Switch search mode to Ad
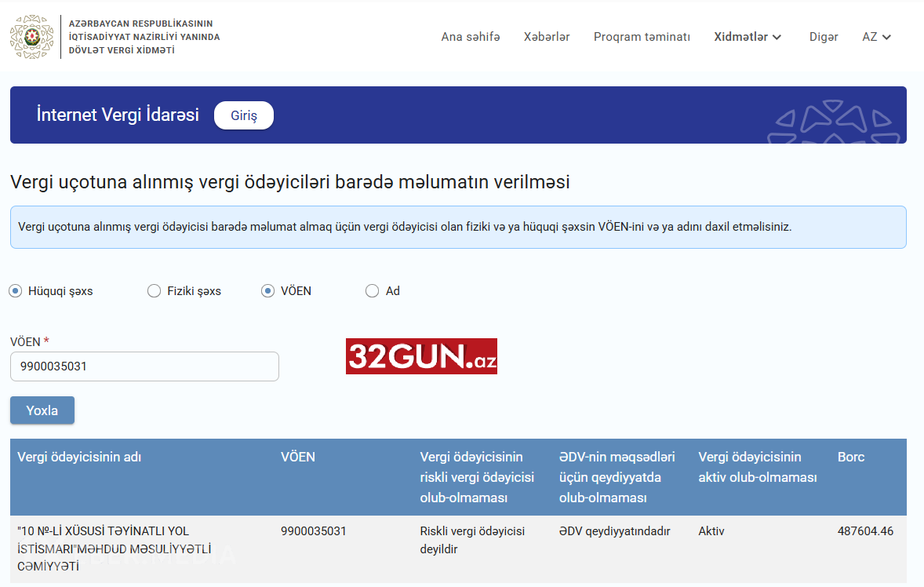Image resolution: width=924 pixels, height=587 pixels. click(373, 291)
